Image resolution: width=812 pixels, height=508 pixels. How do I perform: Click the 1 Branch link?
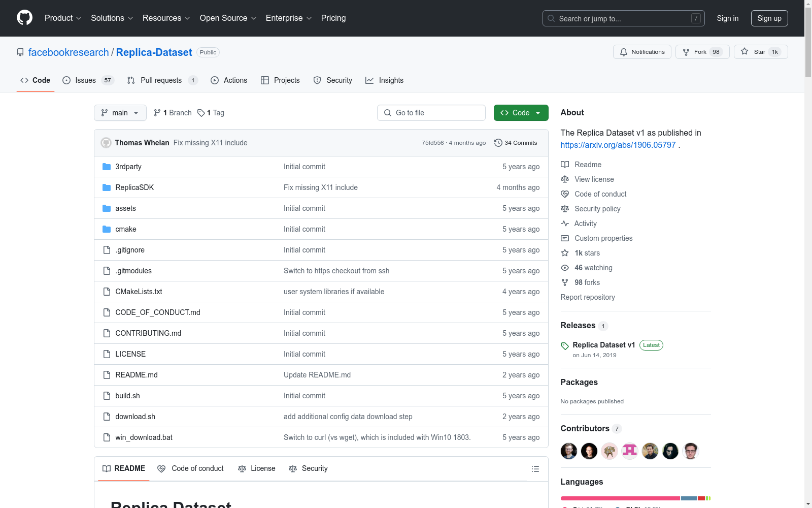[x=173, y=113]
